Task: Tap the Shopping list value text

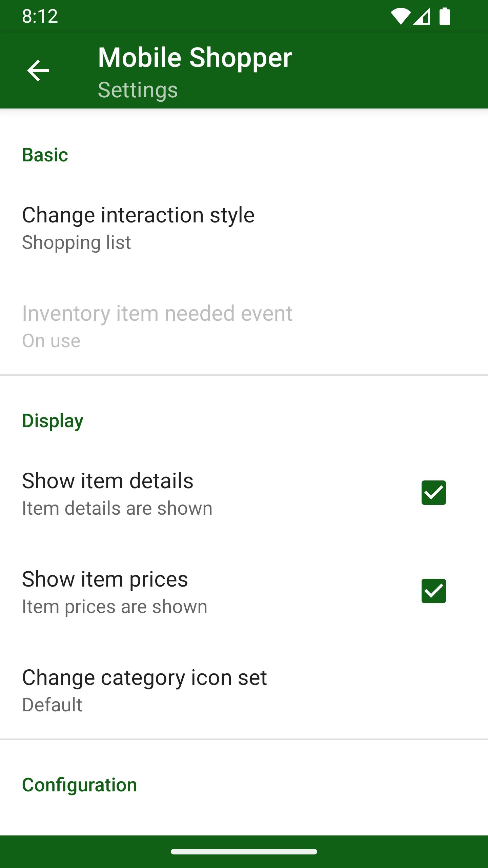Action: pos(77,242)
